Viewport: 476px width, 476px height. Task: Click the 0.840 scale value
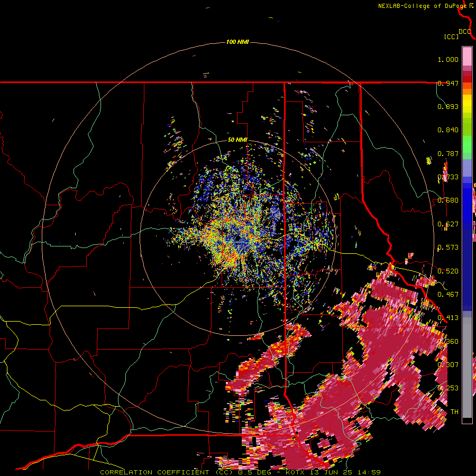(448, 130)
